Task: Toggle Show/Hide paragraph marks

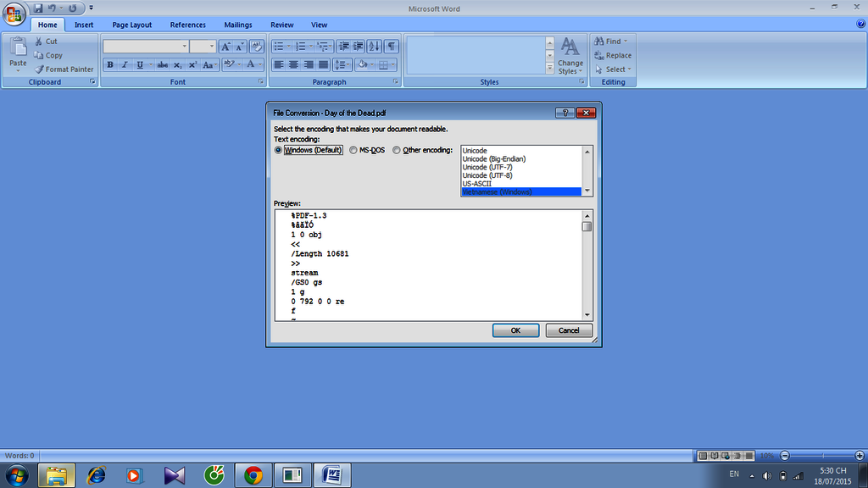Action: pos(392,47)
